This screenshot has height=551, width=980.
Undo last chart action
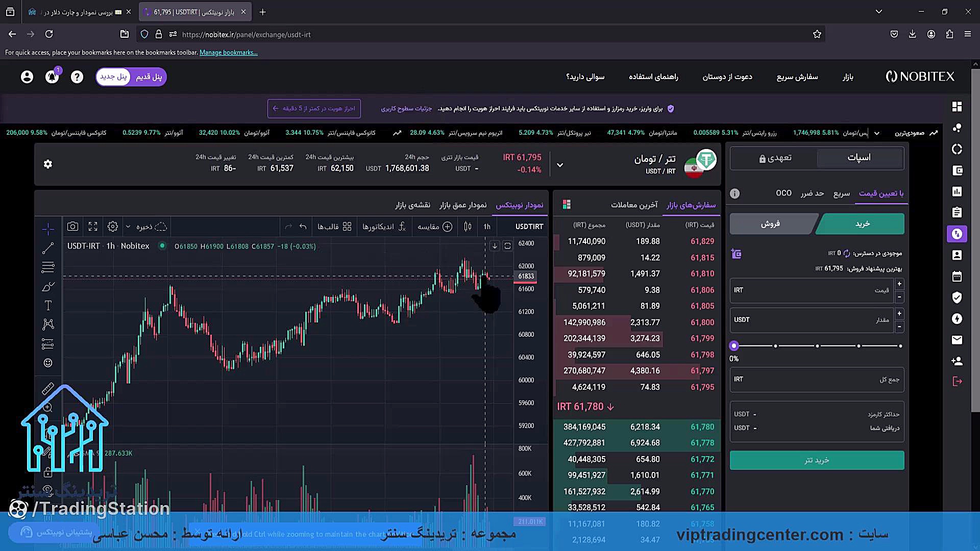(303, 227)
